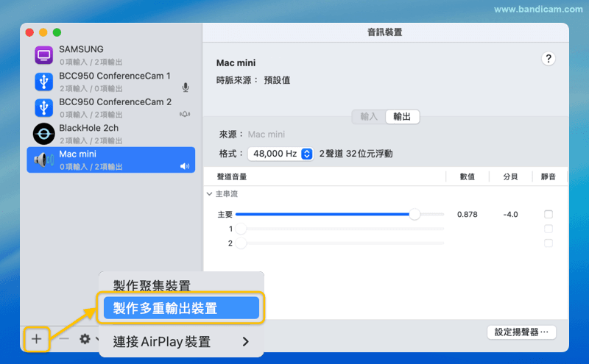The height and width of the screenshot is (364, 589).
Task: Click the minus button to remove device
Action: (64, 339)
